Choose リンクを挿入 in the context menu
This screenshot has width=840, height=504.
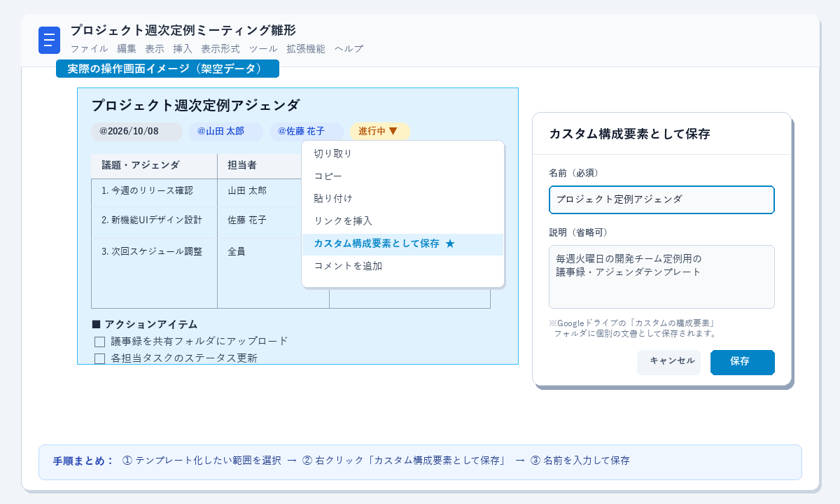(x=402, y=221)
